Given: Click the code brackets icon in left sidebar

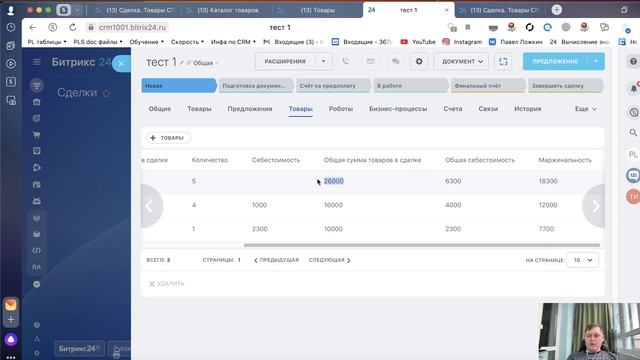Looking at the screenshot, I should [x=36, y=250].
